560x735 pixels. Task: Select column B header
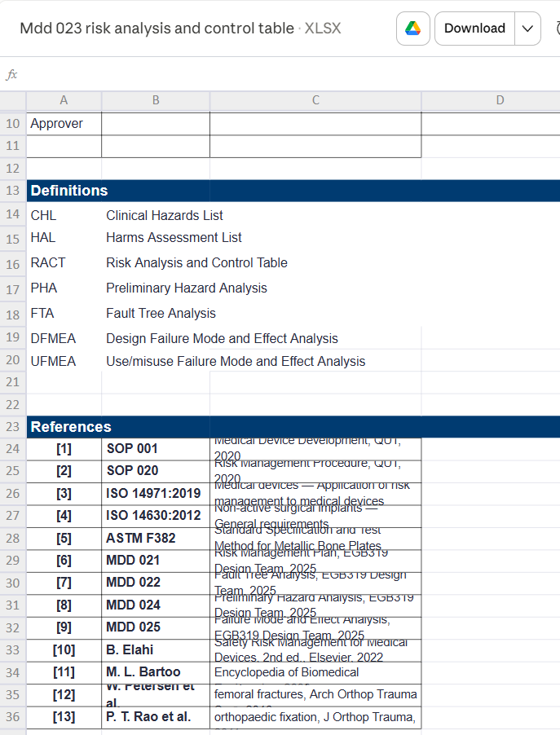pos(156,100)
